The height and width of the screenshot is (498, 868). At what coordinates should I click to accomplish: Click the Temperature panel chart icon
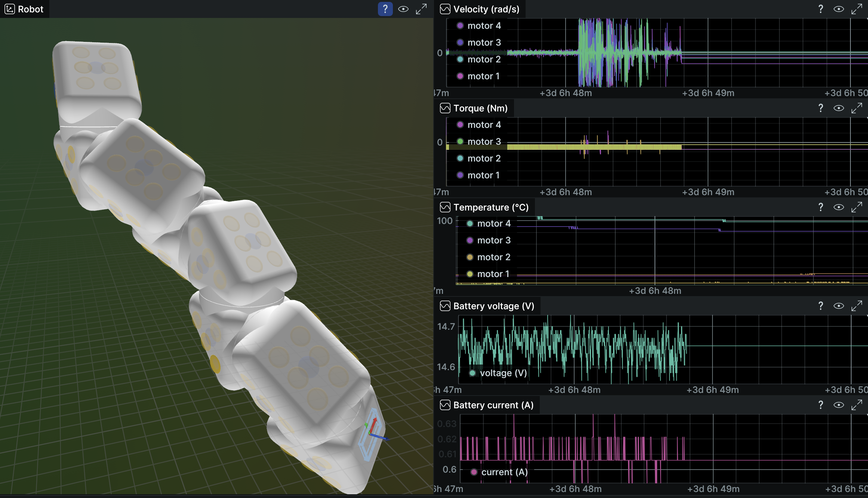(445, 207)
